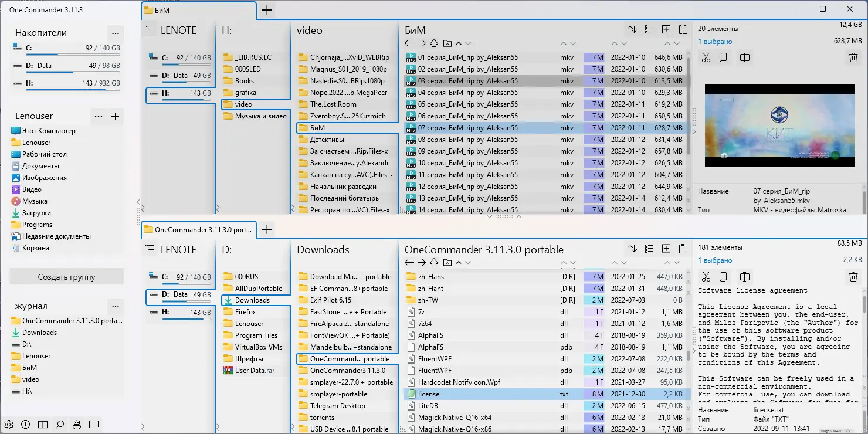This screenshot has width=868, height=434.
Task: Sort БиМ files by name ascending arrow
Action: [x=459, y=43]
